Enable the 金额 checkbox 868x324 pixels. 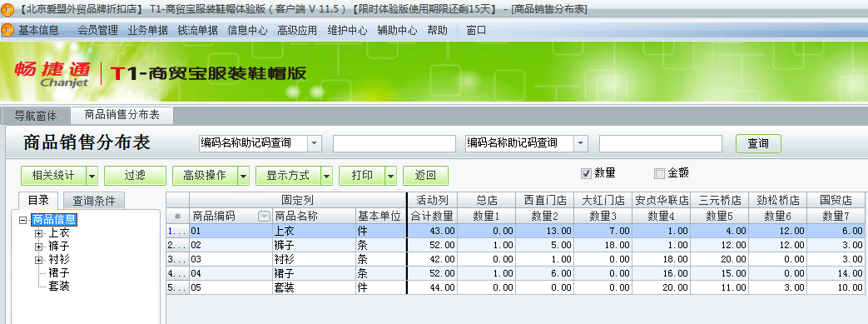pyautogui.click(x=659, y=174)
